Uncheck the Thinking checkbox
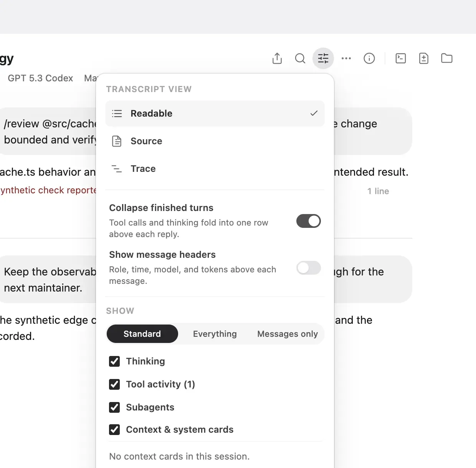The image size is (476, 468). click(x=114, y=361)
